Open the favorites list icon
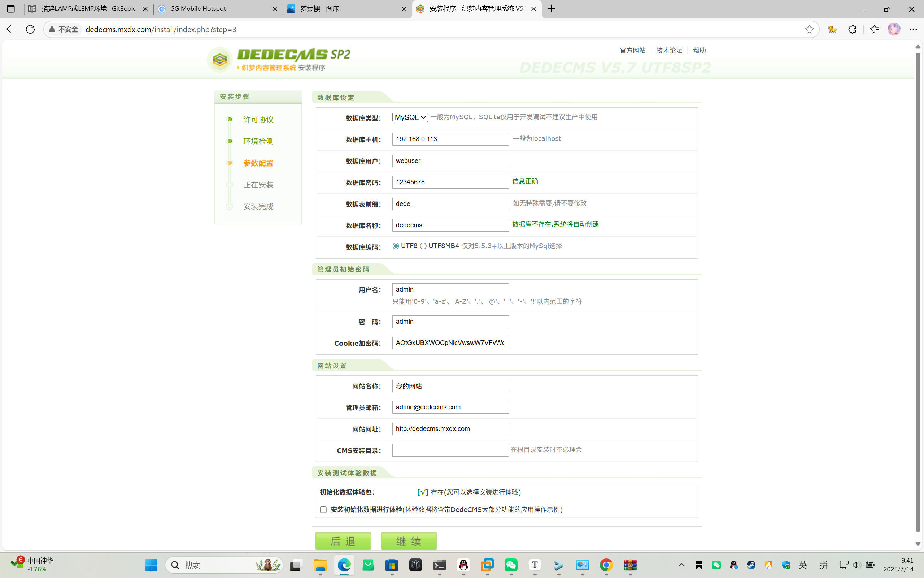The image size is (924, 578). click(x=874, y=29)
